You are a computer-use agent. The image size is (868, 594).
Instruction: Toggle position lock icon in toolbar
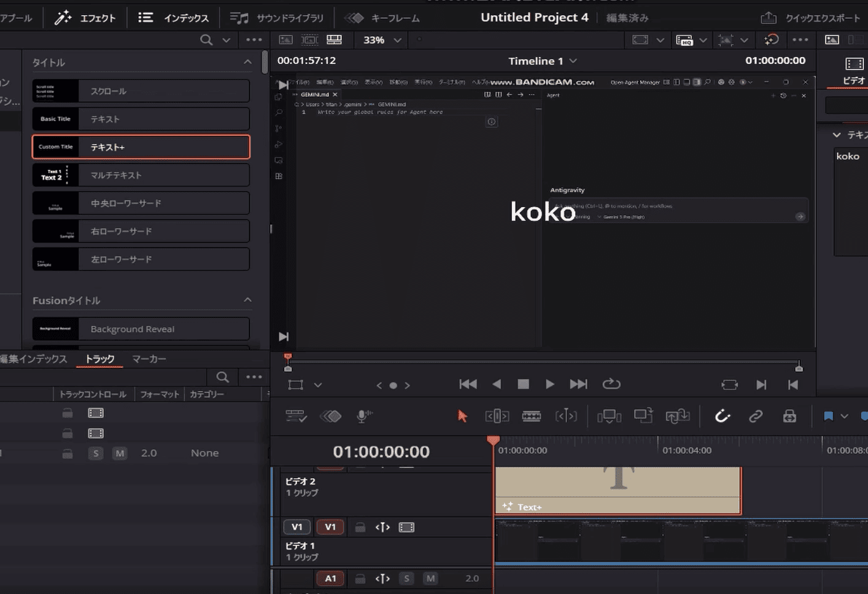tap(789, 416)
